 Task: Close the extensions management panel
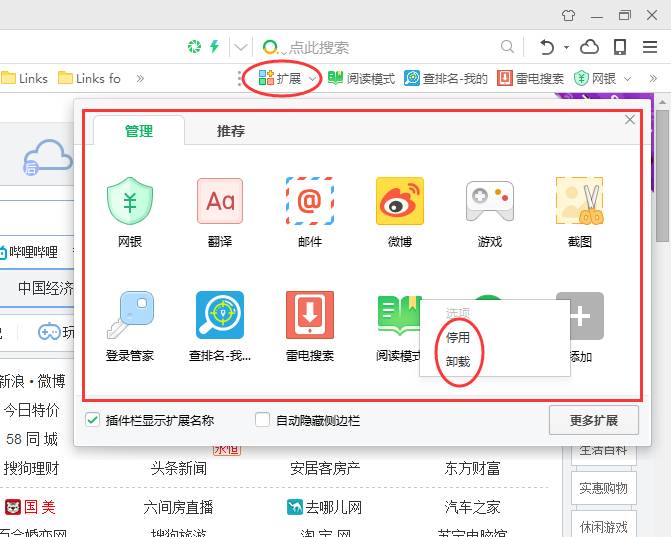coord(629,120)
